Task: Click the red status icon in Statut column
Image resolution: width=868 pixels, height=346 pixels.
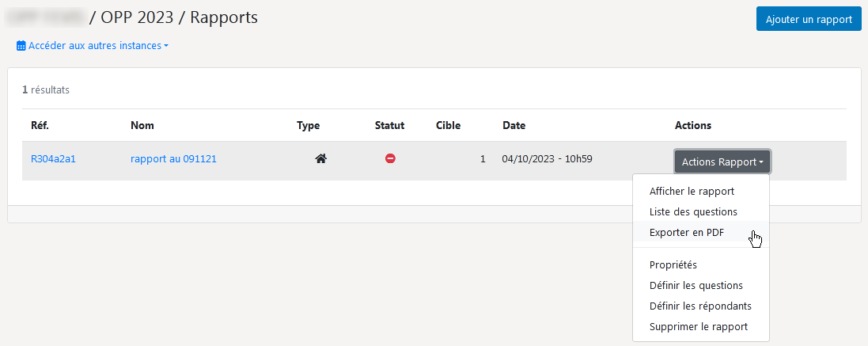Action: click(390, 159)
